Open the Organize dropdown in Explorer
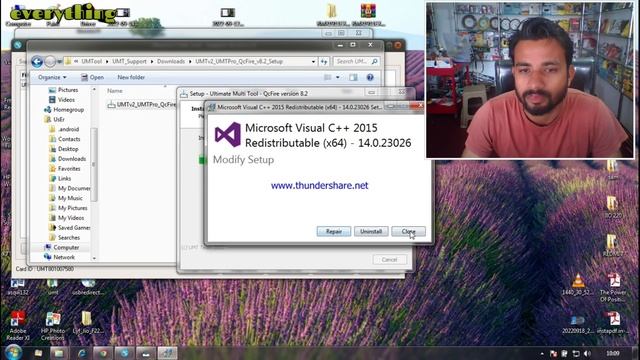The height and width of the screenshot is (360, 640). [52, 77]
